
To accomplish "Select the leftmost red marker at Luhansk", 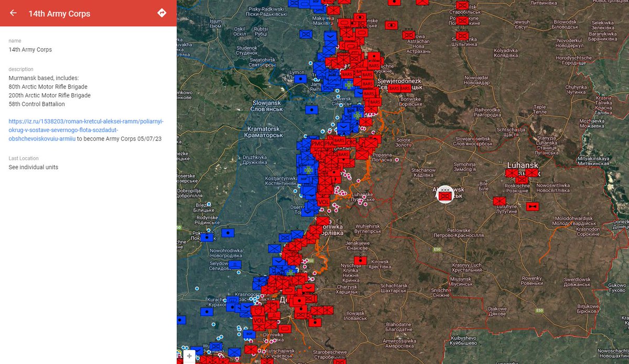I will (513, 173).
